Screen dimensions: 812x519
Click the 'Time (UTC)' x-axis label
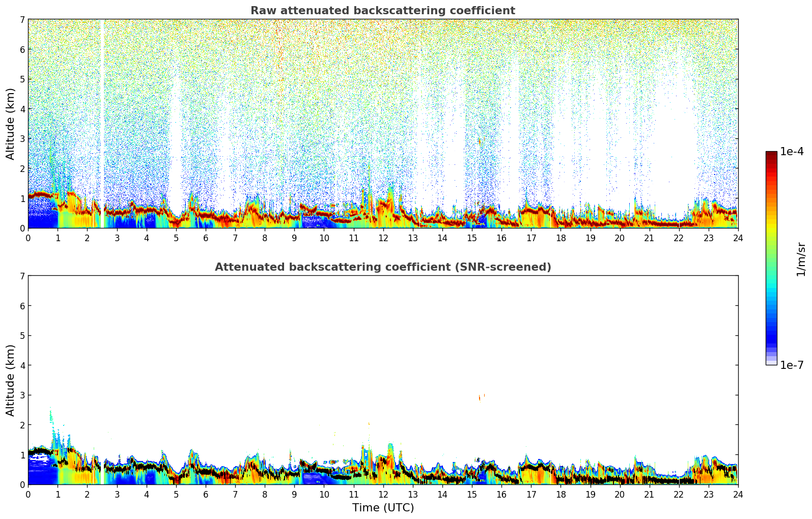(x=383, y=508)
